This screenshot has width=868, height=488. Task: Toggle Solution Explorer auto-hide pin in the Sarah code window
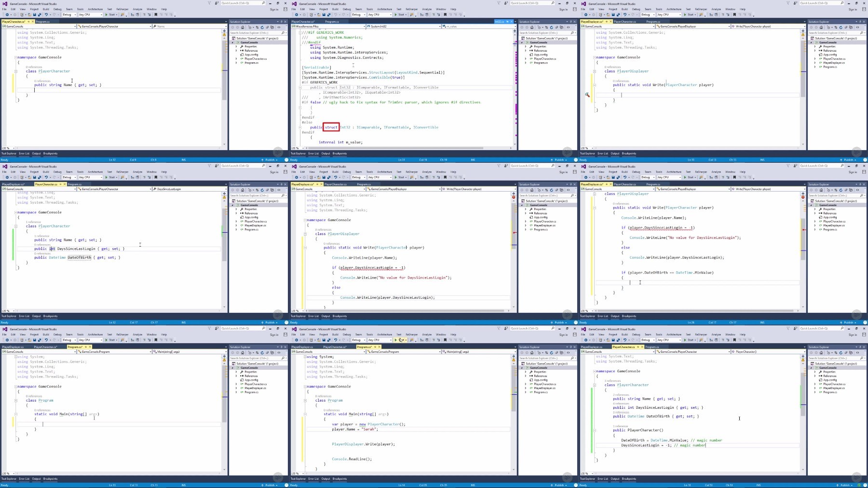(571, 347)
